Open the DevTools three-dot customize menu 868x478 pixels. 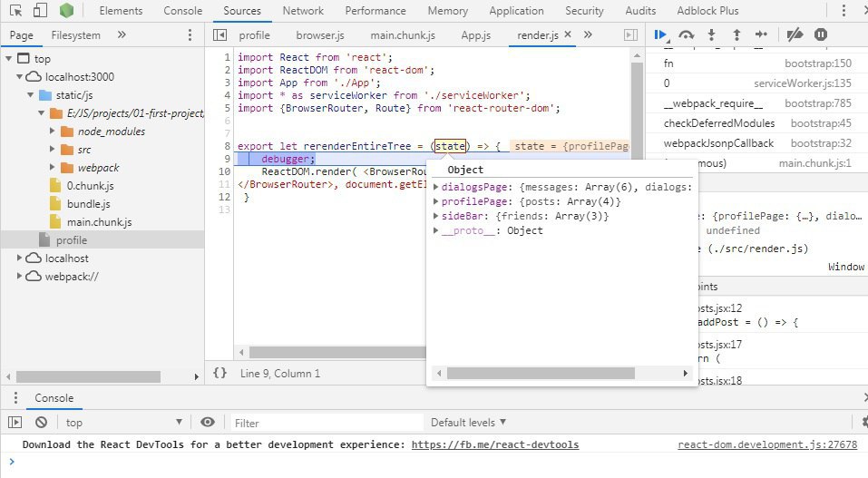point(844,11)
